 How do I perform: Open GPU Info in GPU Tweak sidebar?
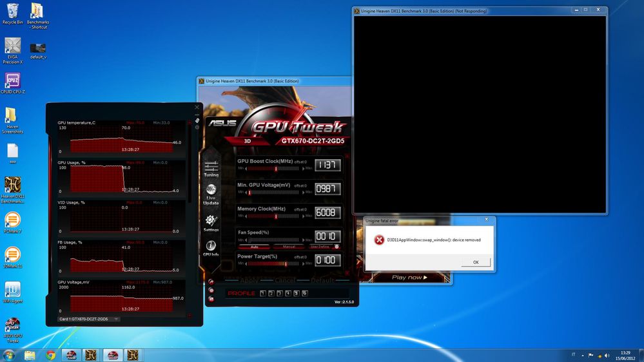211,248
